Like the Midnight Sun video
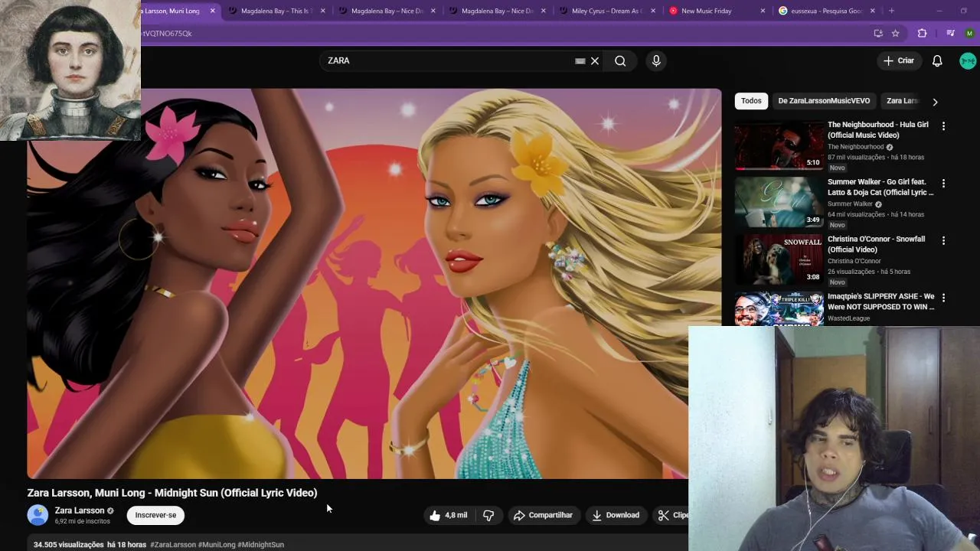Screen dimensions: 980x551 click(x=449, y=515)
